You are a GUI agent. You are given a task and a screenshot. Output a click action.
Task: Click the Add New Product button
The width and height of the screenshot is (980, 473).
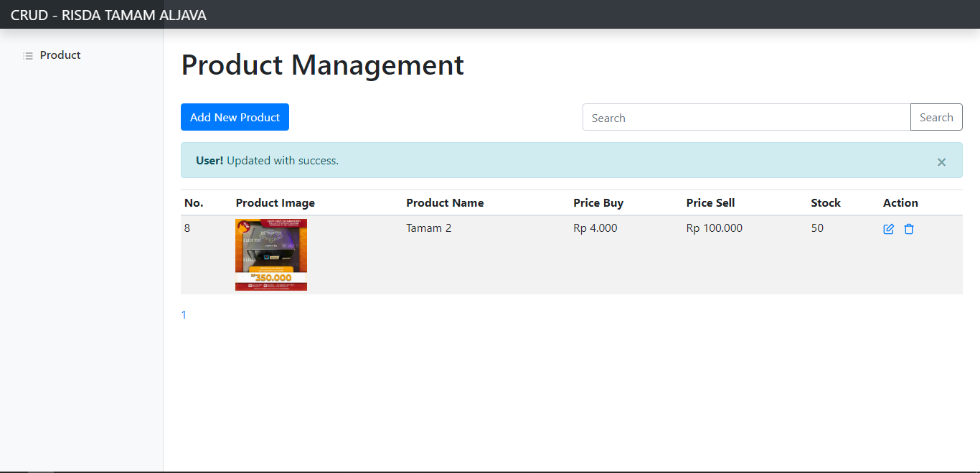235,117
